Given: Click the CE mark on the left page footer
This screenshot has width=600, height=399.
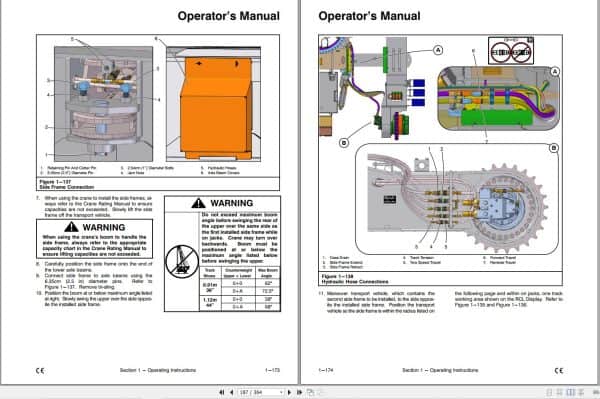Looking at the screenshot, I should [x=40, y=370].
